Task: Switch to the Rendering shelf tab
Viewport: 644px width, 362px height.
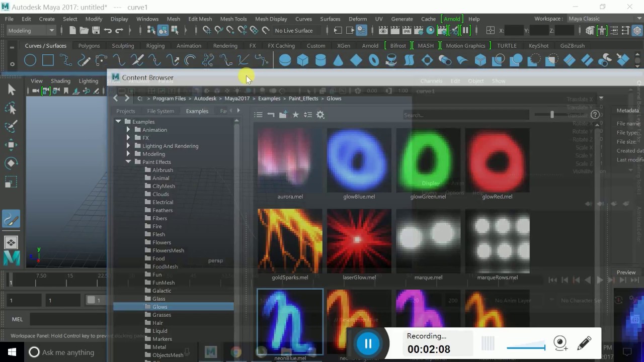Action: pyautogui.click(x=225, y=46)
